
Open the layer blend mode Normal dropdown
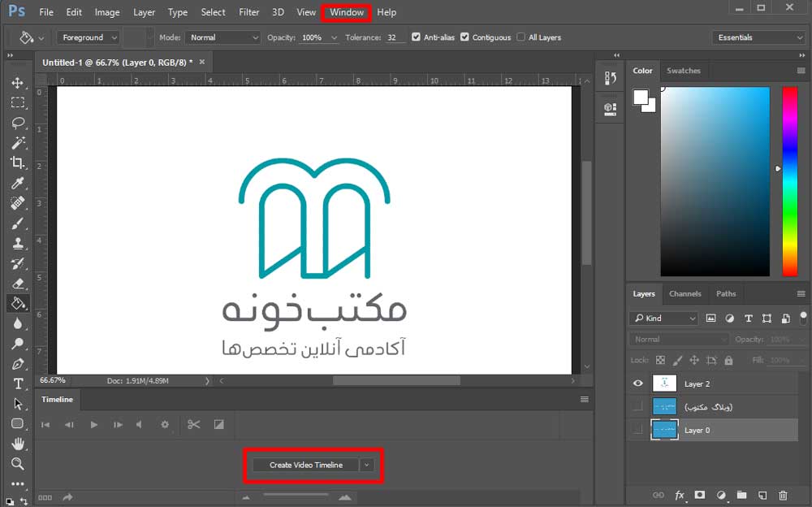(x=680, y=339)
